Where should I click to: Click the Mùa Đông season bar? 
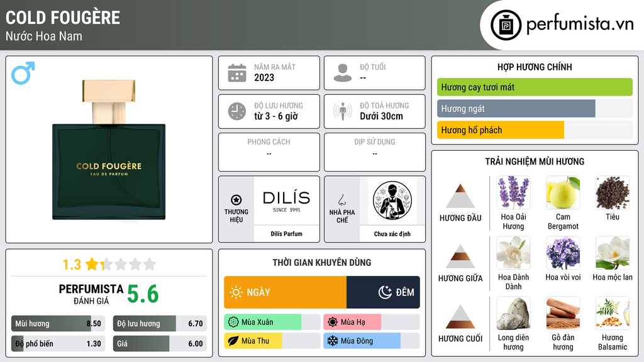click(x=371, y=341)
